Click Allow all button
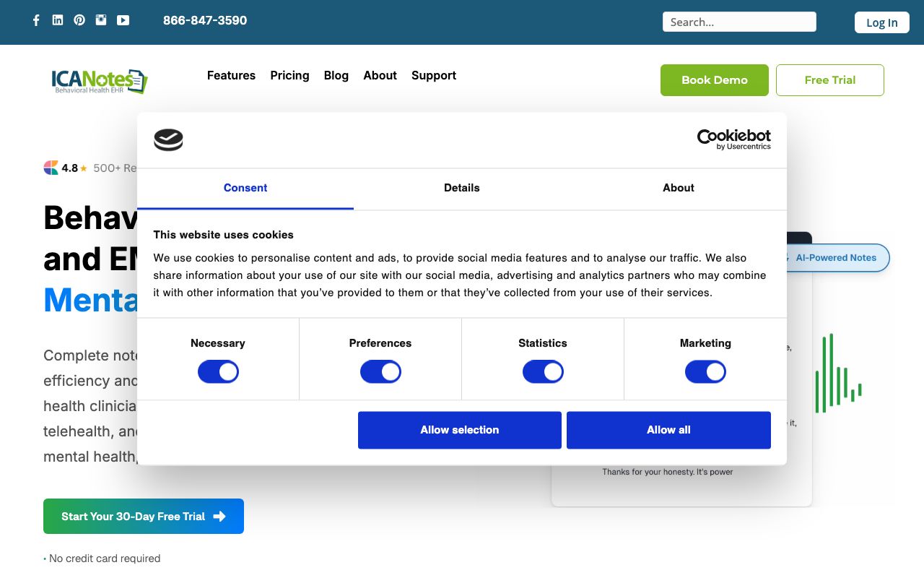924x578 pixels. [668, 430]
